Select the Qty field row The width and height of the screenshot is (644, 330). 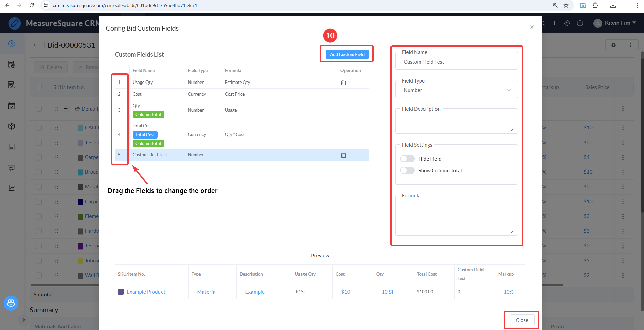242,110
